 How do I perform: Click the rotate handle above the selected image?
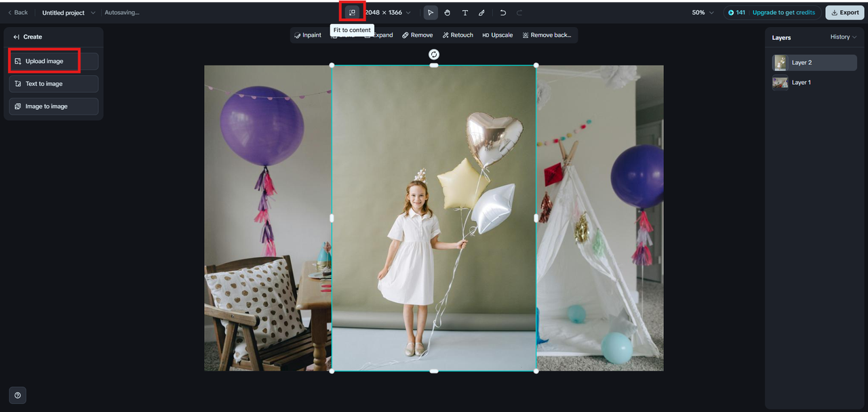pos(434,54)
